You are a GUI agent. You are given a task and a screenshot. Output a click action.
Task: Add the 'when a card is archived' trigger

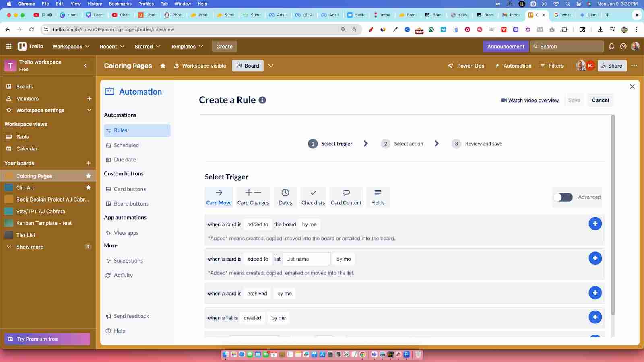point(595,293)
